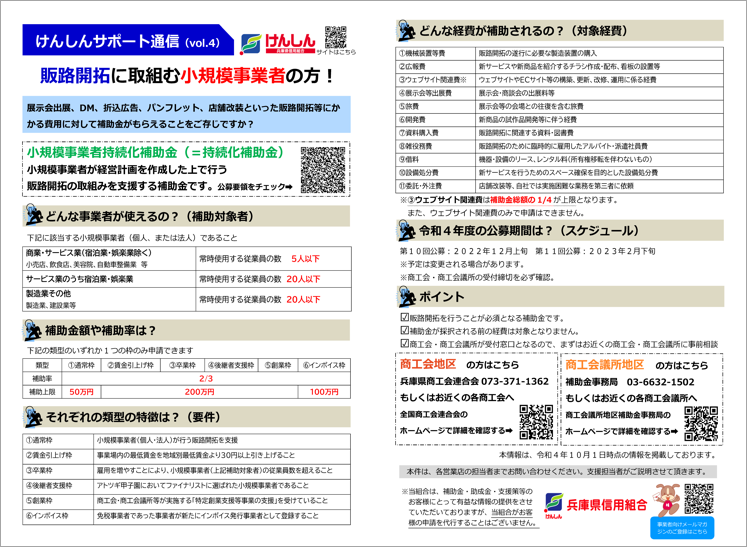Click the icon beside どんな事業者が使えるの？
The height and width of the screenshot is (547, 747).
tap(33, 215)
